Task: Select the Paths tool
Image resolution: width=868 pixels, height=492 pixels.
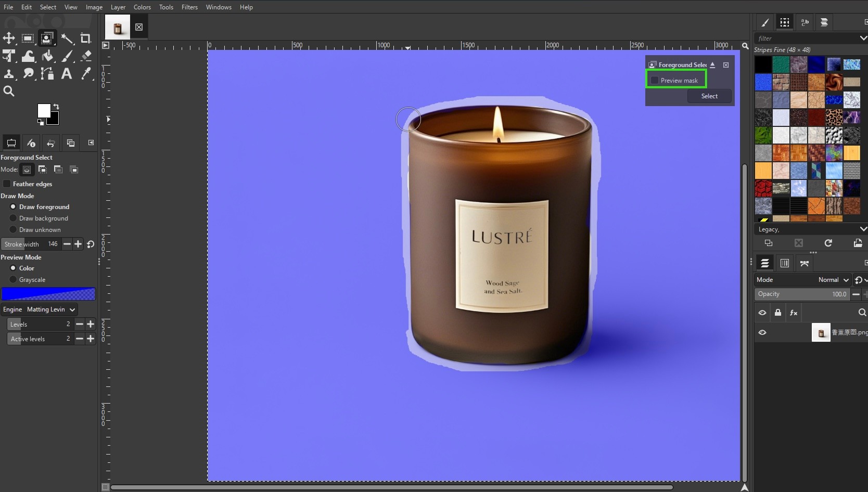Action: point(47,73)
